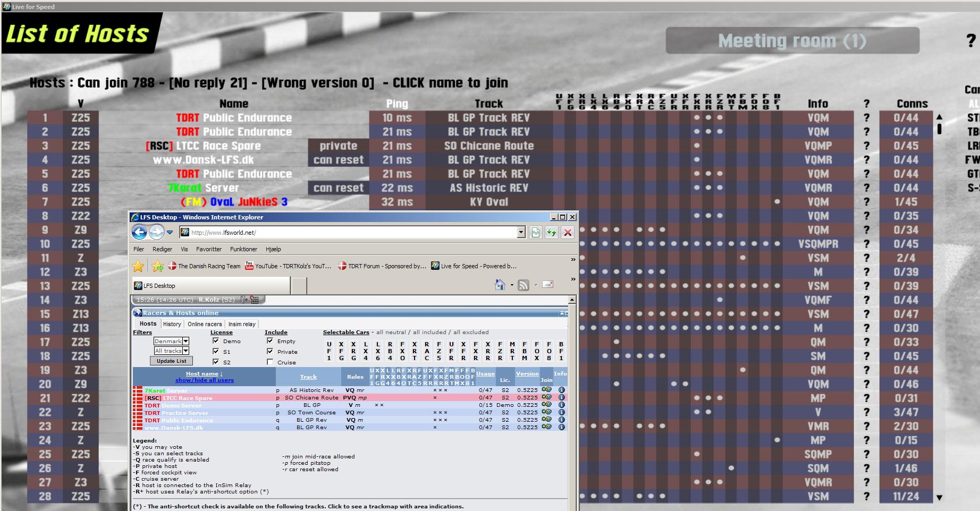Click the add to favorites bar star icon
The image size is (980, 511).
tap(157, 266)
